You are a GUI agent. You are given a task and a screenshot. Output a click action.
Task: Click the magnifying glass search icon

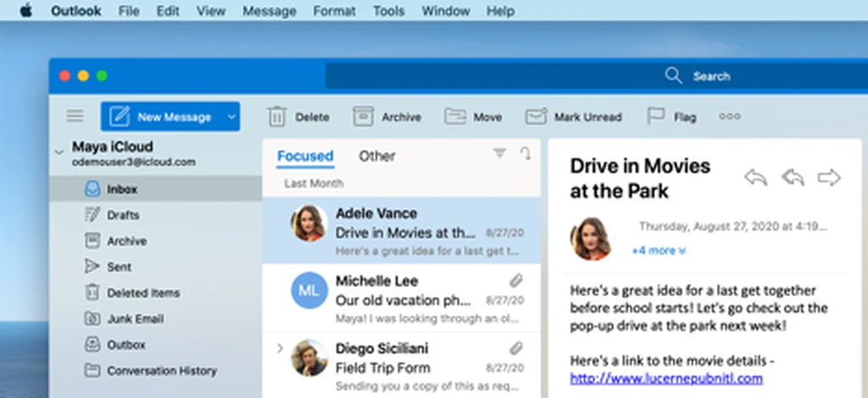click(x=673, y=76)
